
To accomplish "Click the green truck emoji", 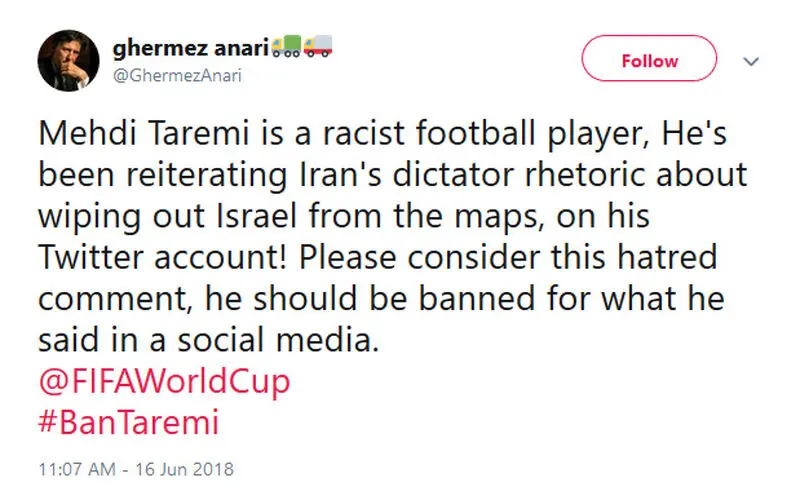I will [286, 46].
